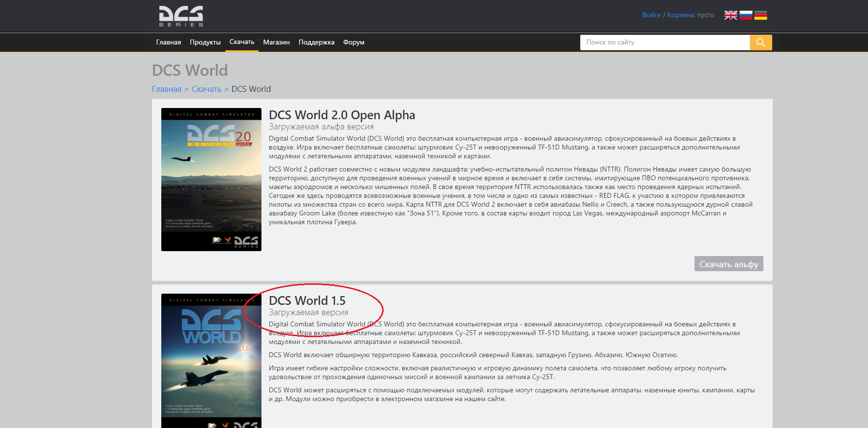Switch site language to English flag
868x428 pixels.
731,15
